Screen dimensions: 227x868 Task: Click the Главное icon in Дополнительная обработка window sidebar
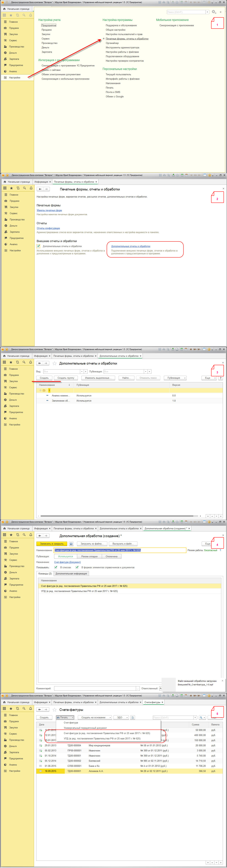[x=6, y=541]
